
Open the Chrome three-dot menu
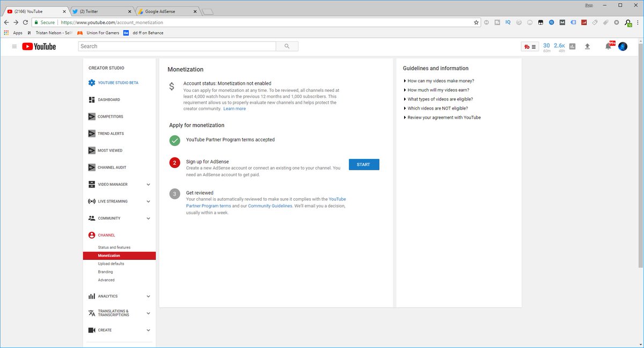tap(638, 23)
